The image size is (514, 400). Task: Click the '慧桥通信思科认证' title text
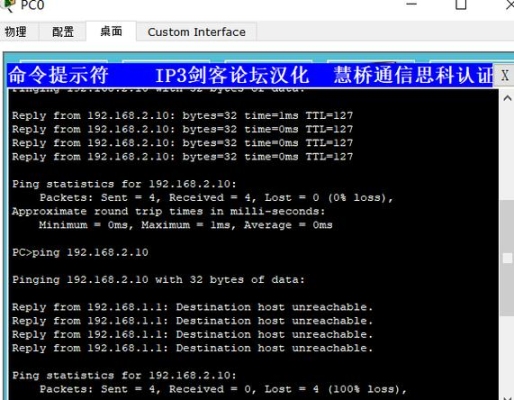pyautogui.click(x=413, y=75)
